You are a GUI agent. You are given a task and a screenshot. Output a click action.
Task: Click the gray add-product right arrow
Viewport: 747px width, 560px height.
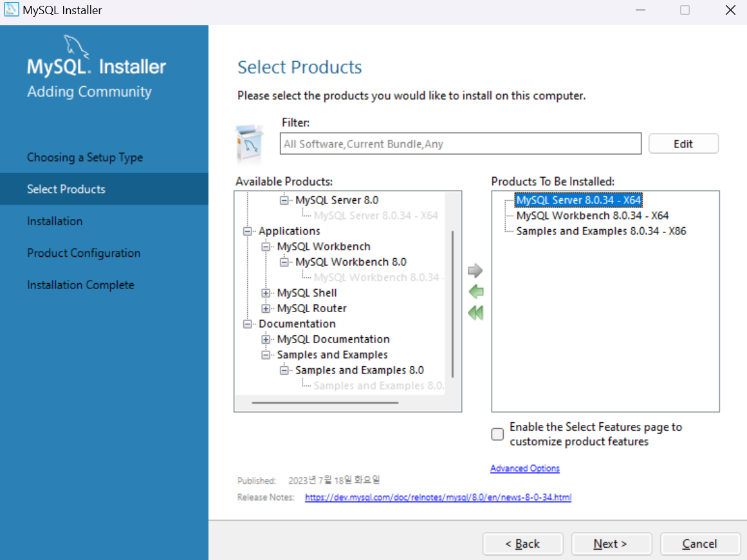point(475,271)
